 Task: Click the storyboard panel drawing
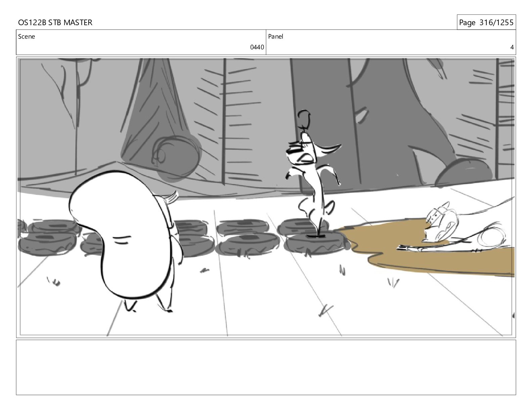pos(266,197)
